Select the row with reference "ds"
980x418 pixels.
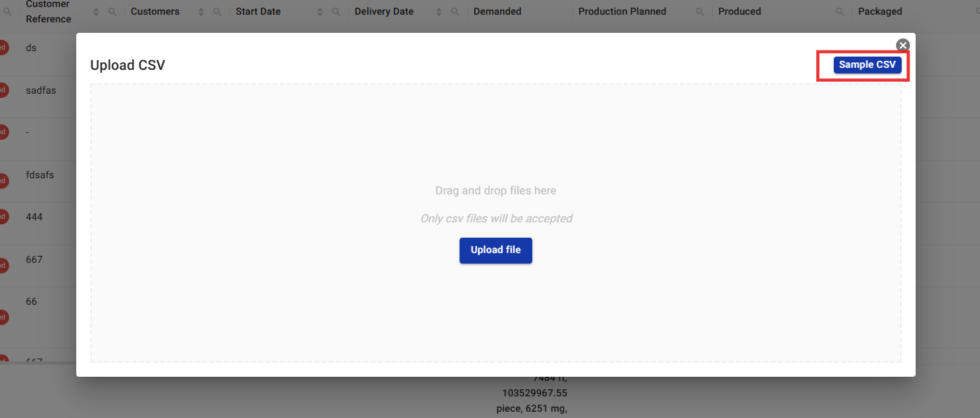pos(31,48)
